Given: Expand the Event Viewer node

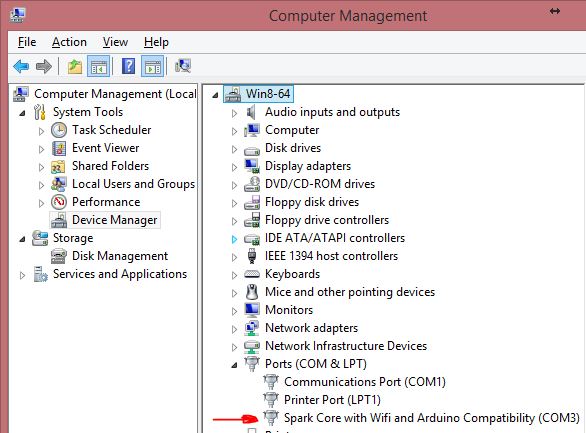Looking at the screenshot, I should [x=41, y=149].
